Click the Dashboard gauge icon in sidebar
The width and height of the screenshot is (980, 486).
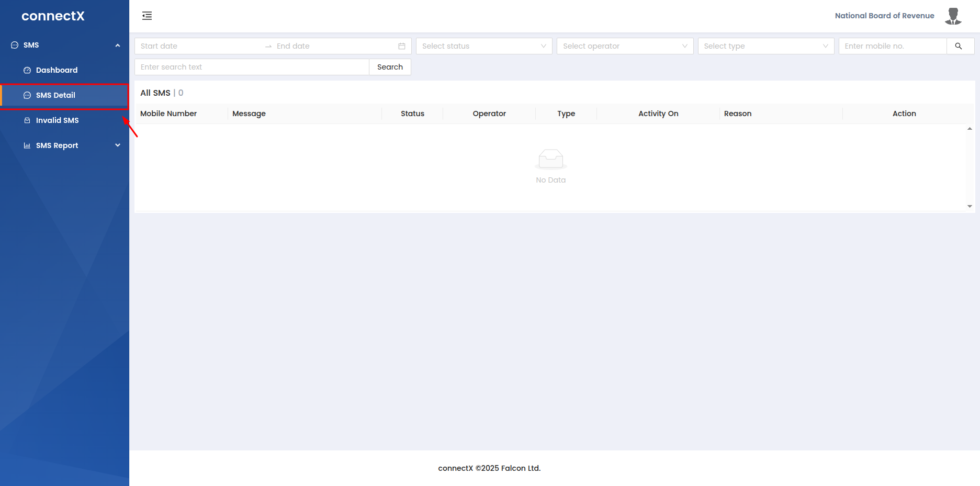27,70
